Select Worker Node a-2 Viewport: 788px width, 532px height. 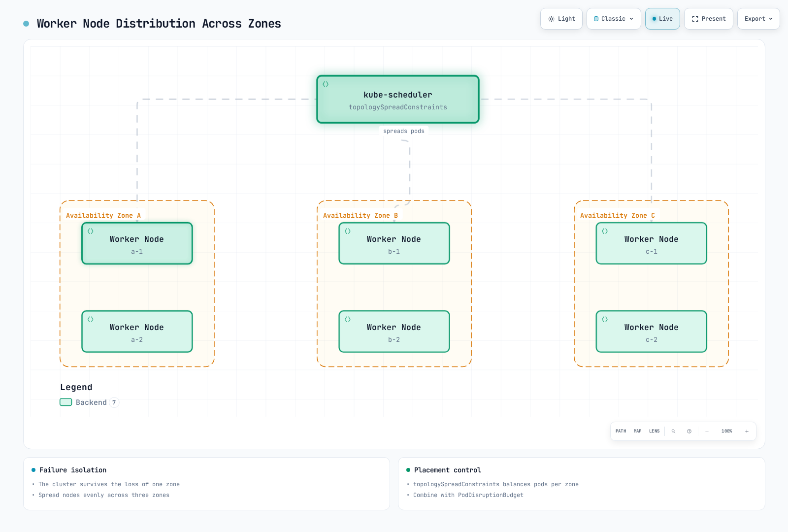(137, 332)
